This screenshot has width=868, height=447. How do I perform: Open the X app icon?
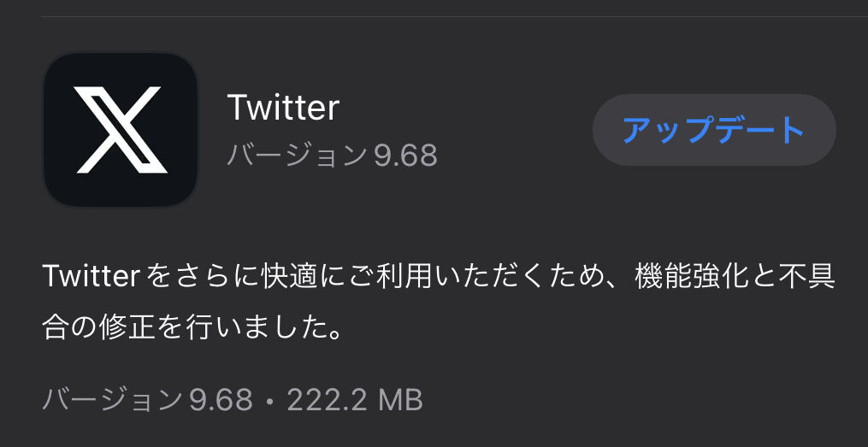(121, 130)
